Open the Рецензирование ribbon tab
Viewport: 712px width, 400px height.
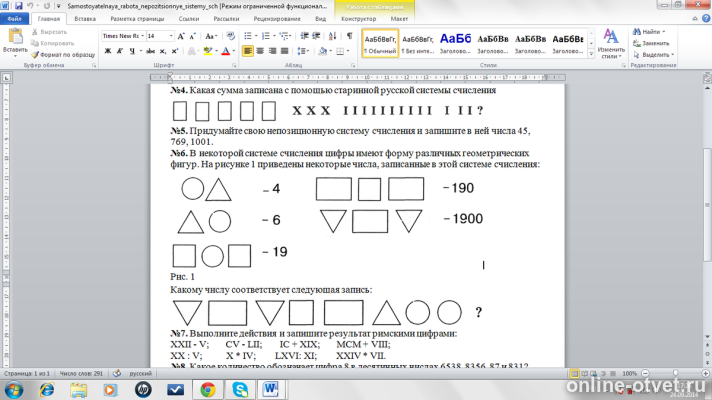point(277,19)
